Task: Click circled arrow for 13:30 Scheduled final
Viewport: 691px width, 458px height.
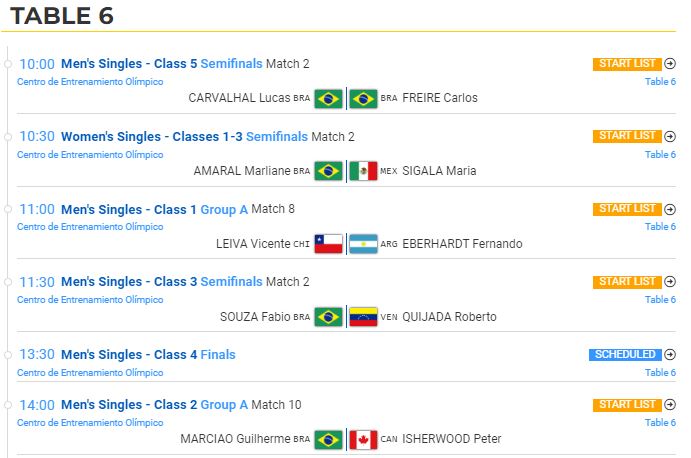Action: click(x=670, y=354)
